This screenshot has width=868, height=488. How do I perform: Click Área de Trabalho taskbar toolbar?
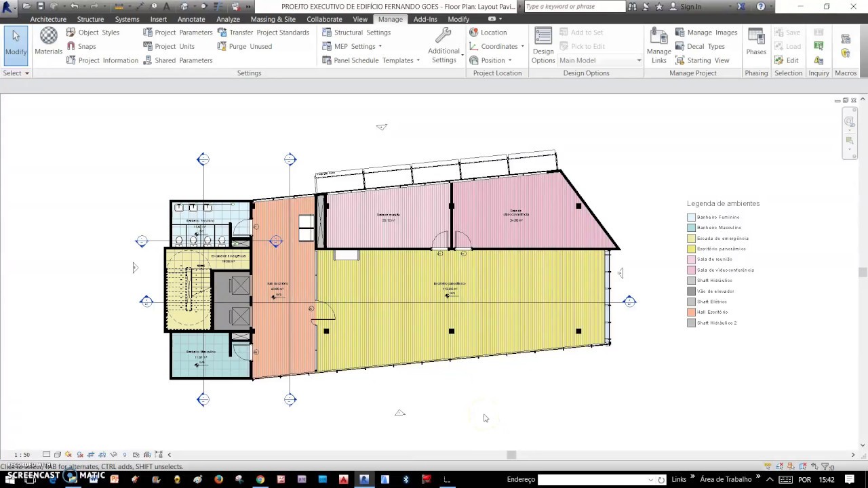tap(726, 479)
